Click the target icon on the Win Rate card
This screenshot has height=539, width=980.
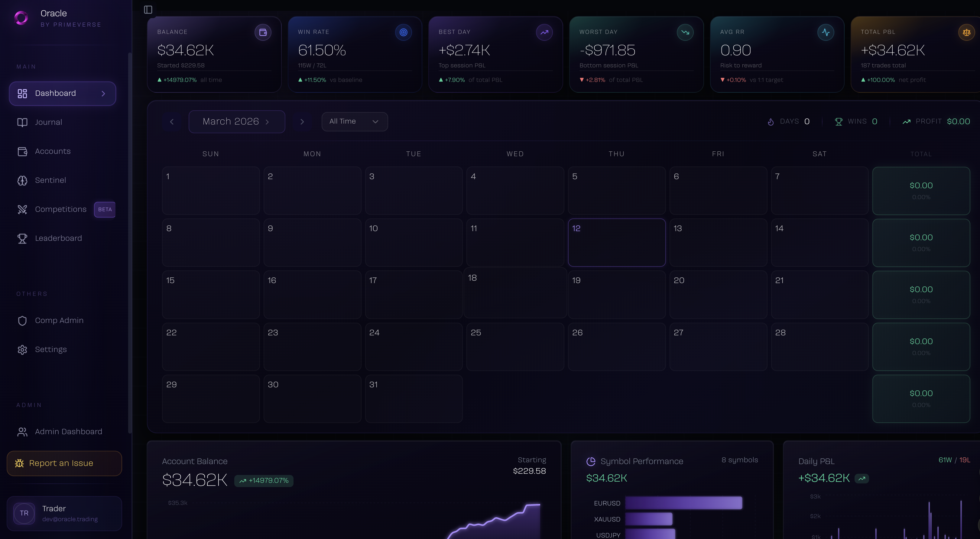point(403,32)
